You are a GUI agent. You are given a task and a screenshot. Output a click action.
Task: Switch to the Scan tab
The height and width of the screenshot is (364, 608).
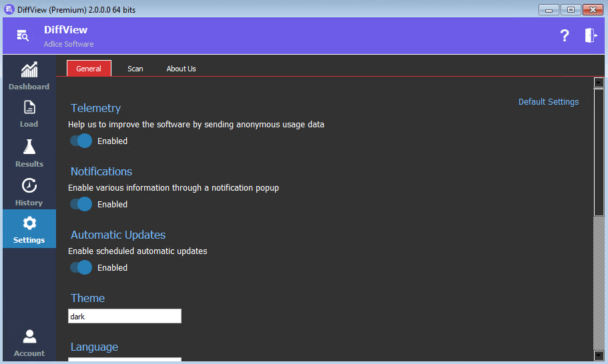pos(135,69)
